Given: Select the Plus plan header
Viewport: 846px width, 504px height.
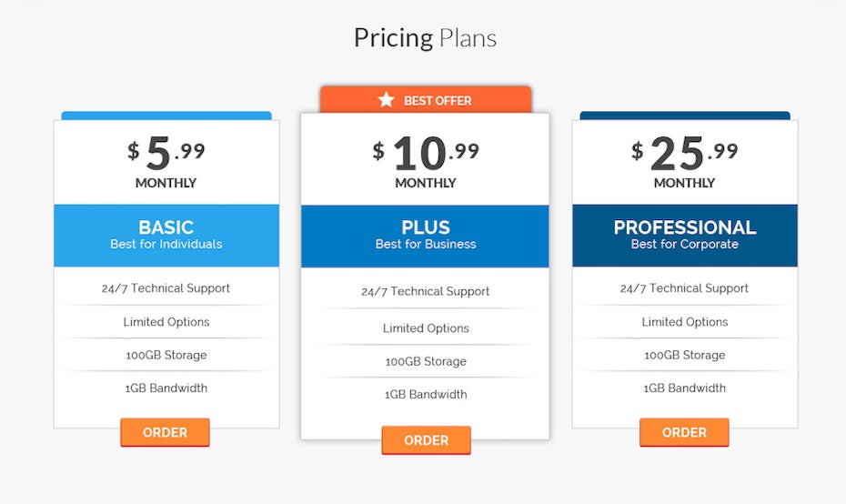Looking at the screenshot, I should pos(426,235).
